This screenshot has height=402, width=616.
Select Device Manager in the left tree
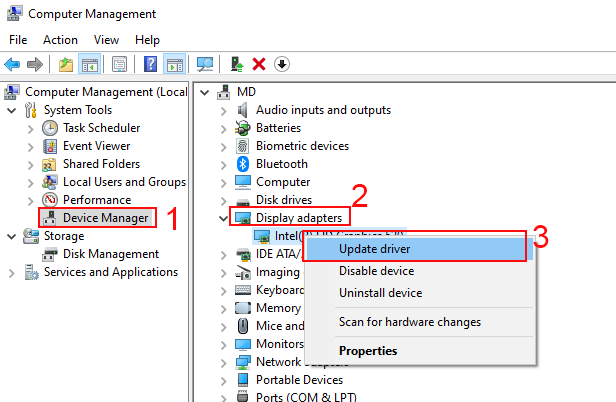point(106,218)
